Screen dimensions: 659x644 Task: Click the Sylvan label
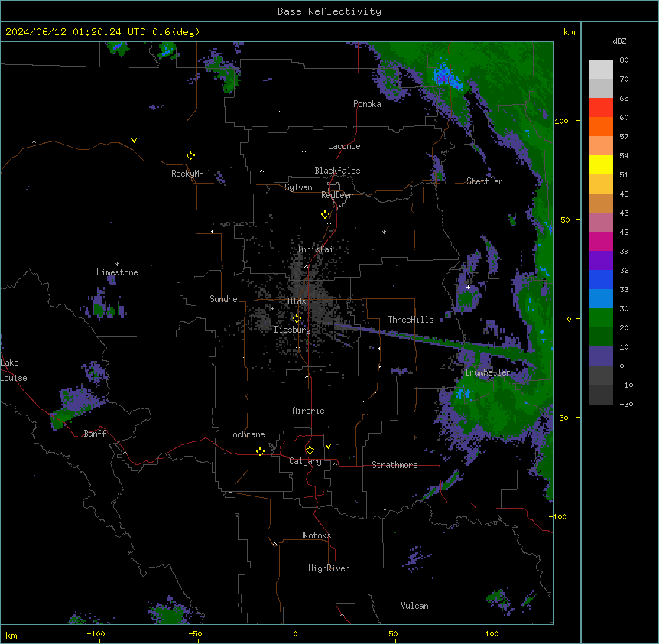click(298, 187)
